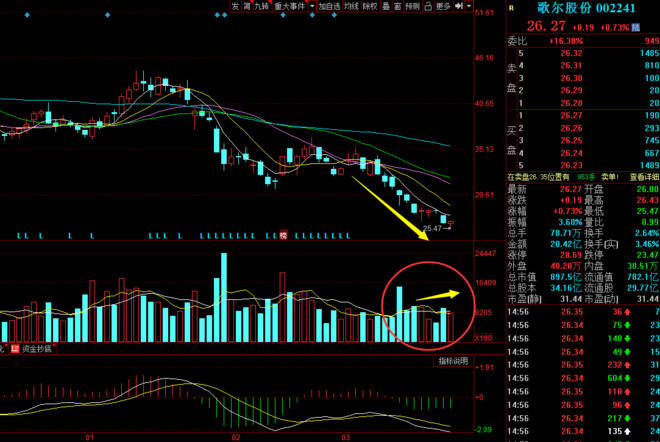The width and height of the screenshot is (660, 442).
Task: Click 加自选 to add to watchlist
Action: pos(329,6)
